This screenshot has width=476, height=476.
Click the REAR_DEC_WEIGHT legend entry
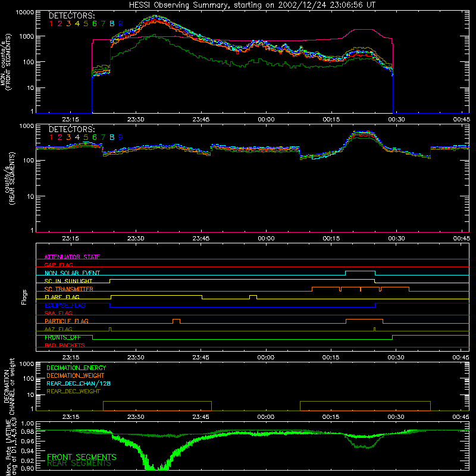tap(73, 392)
